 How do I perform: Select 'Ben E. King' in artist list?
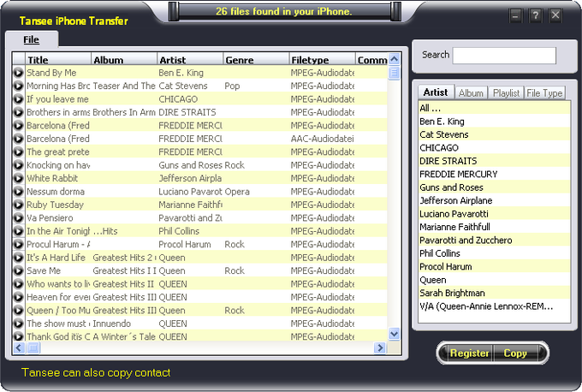494,122
